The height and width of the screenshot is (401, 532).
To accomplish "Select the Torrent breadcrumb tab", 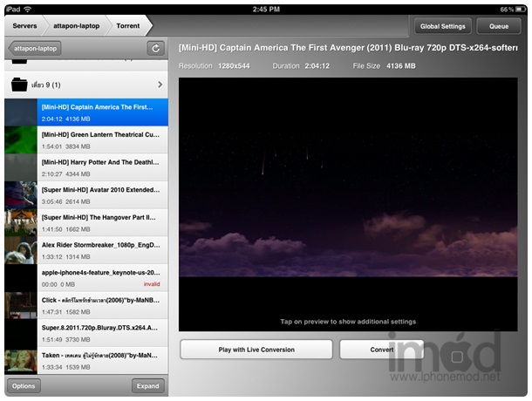I will [126, 26].
